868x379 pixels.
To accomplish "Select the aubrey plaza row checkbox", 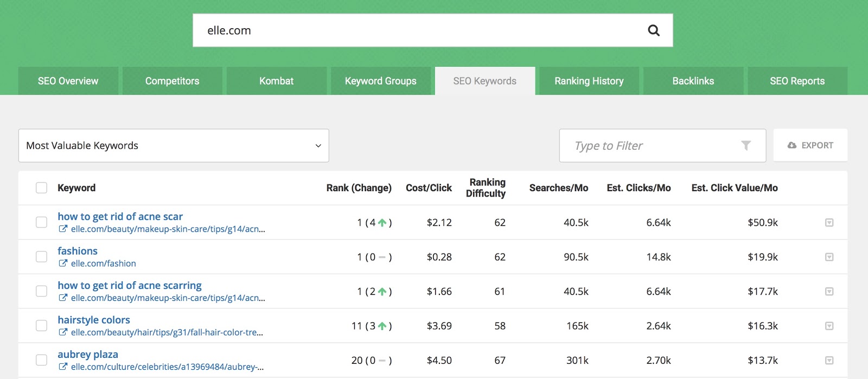I will click(41, 360).
